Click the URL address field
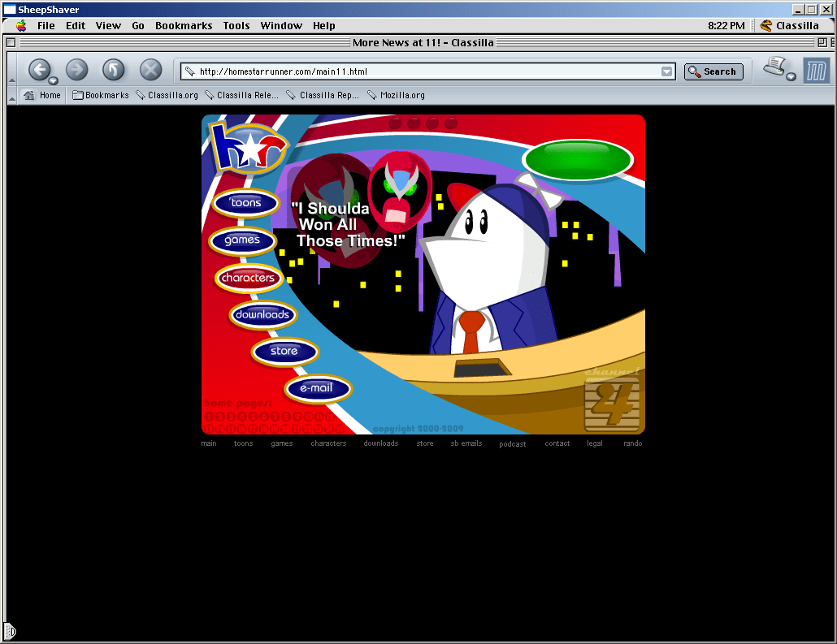This screenshot has height=644, width=837. (x=428, y=71)
